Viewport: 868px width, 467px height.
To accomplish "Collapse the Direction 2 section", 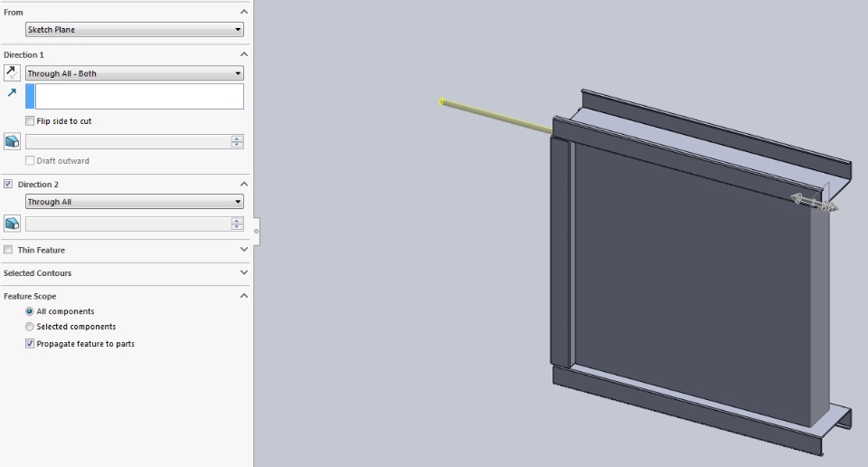I will click(x=243, y=184).
